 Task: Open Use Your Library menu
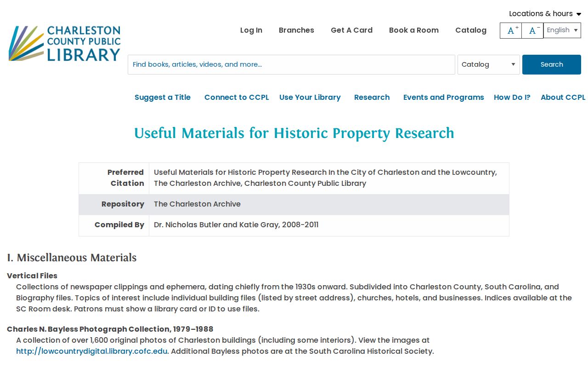click(310, 98)
